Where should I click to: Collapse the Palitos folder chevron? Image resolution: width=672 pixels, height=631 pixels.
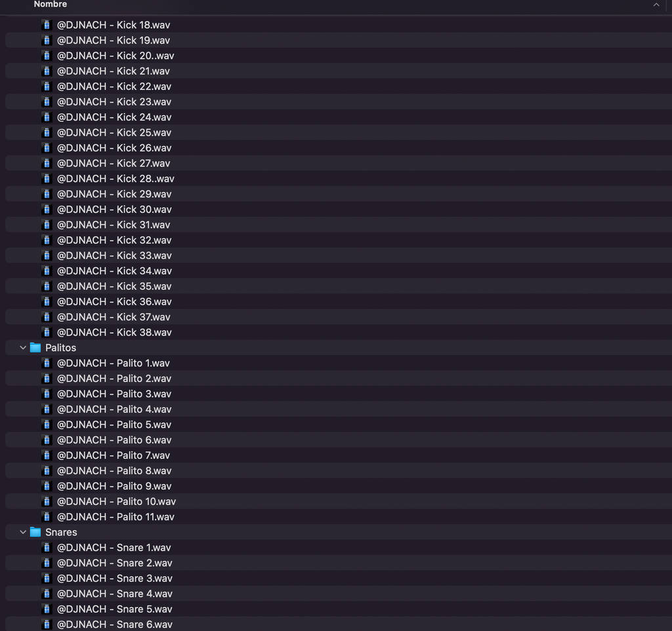coord(23,348)
